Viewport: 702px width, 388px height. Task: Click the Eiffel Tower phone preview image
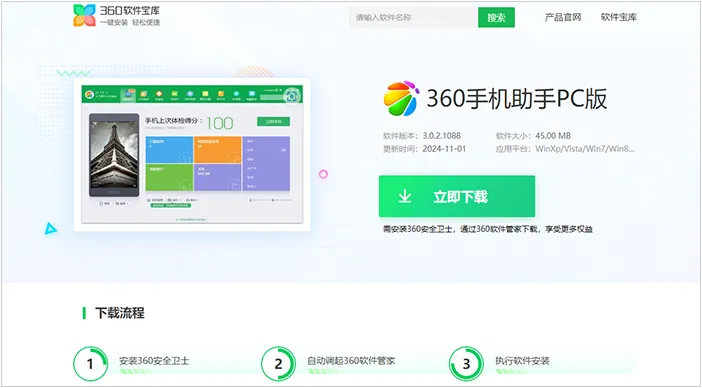[114, 155]
